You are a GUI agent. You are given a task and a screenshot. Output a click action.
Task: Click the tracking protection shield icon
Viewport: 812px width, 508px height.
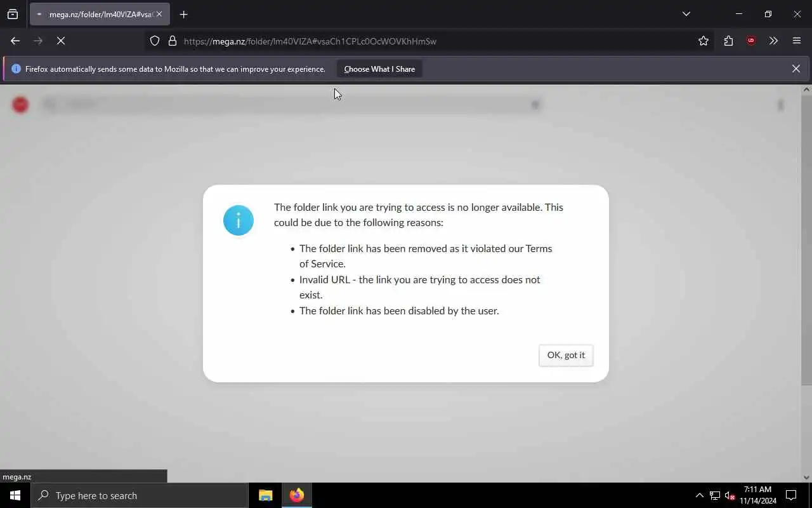coord(155,41)
